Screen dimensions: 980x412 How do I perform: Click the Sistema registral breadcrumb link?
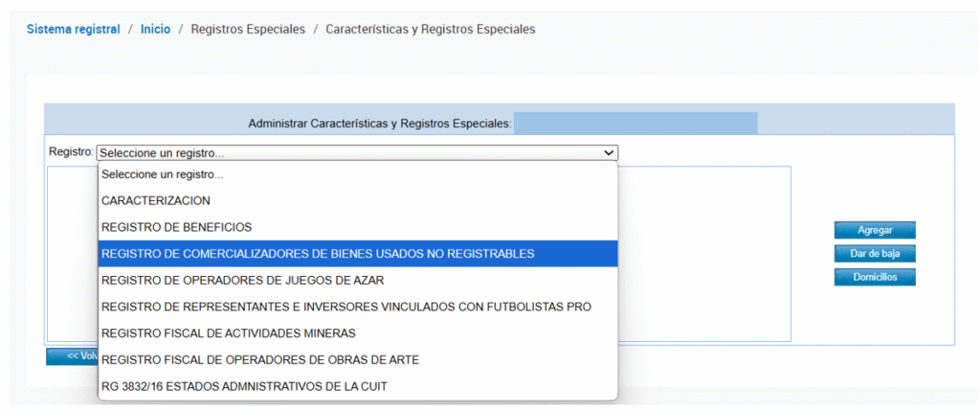73,30
